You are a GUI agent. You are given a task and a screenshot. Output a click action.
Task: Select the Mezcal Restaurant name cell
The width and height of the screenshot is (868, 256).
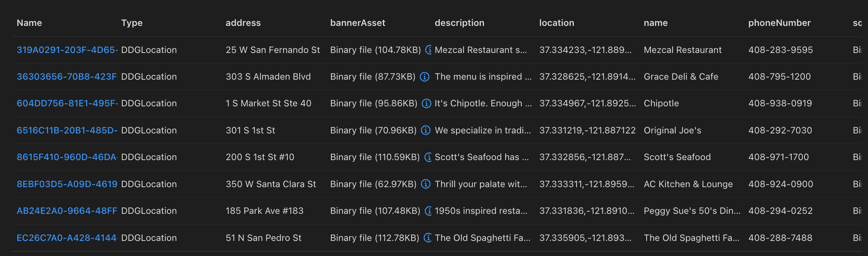point(683,50)
